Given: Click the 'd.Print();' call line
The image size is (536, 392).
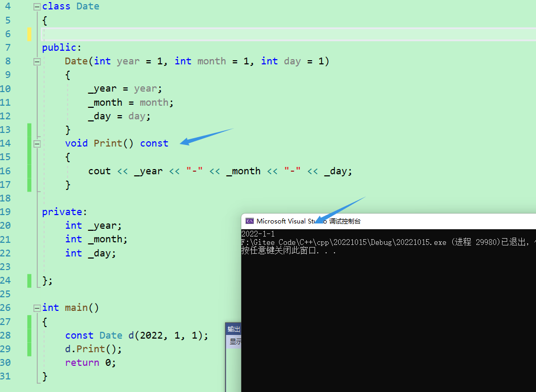Looking at the screenshot, I should click(x=93, y=349).
